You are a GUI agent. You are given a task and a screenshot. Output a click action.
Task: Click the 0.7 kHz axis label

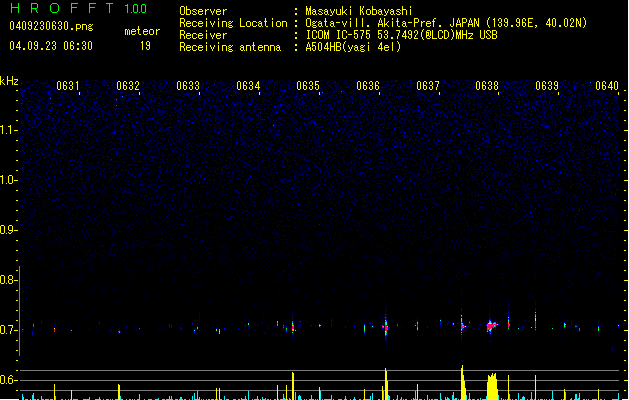tap(9, 330)
